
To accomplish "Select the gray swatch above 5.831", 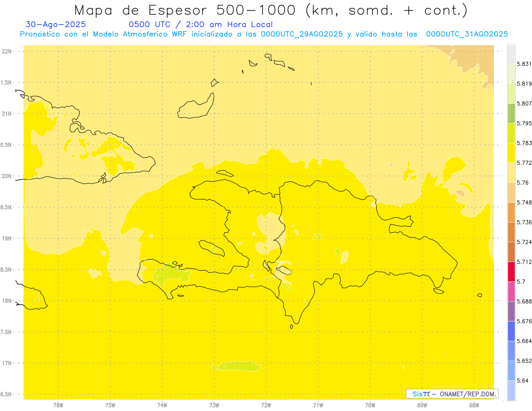I will pos(511,54).
